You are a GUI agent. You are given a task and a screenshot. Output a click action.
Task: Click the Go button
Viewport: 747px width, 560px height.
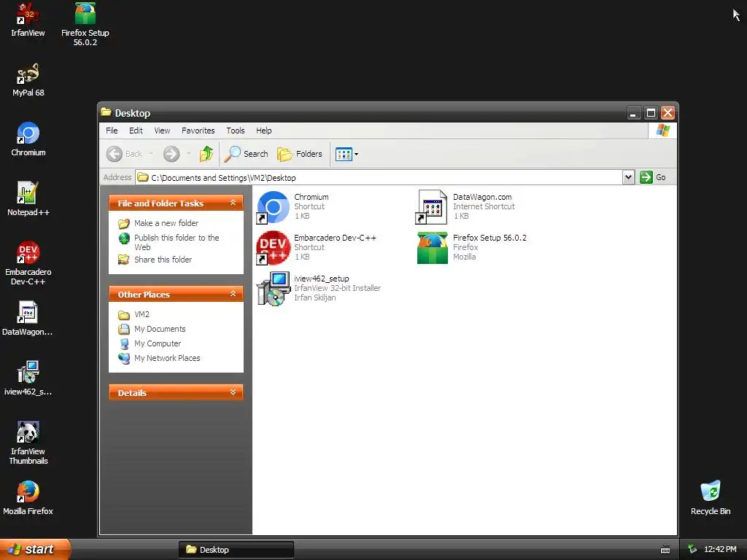coord(653,177)
